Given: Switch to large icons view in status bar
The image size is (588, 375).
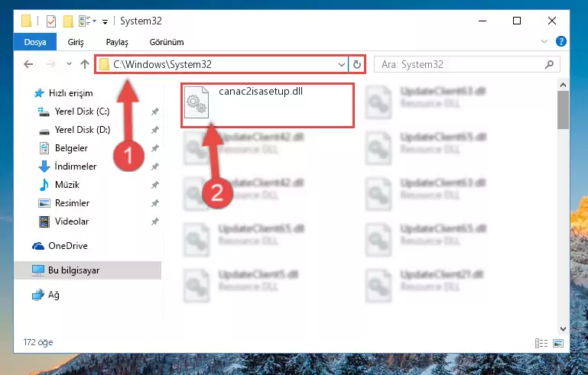Looking at the screenshot, I should click(558, 343).
